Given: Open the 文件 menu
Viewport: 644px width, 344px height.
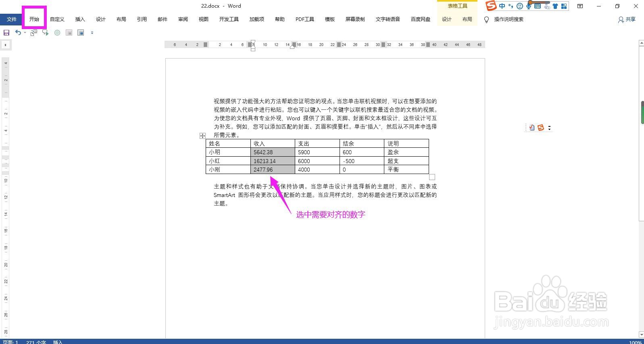Looking at the screenshot, I should click(x=12, y=19).
